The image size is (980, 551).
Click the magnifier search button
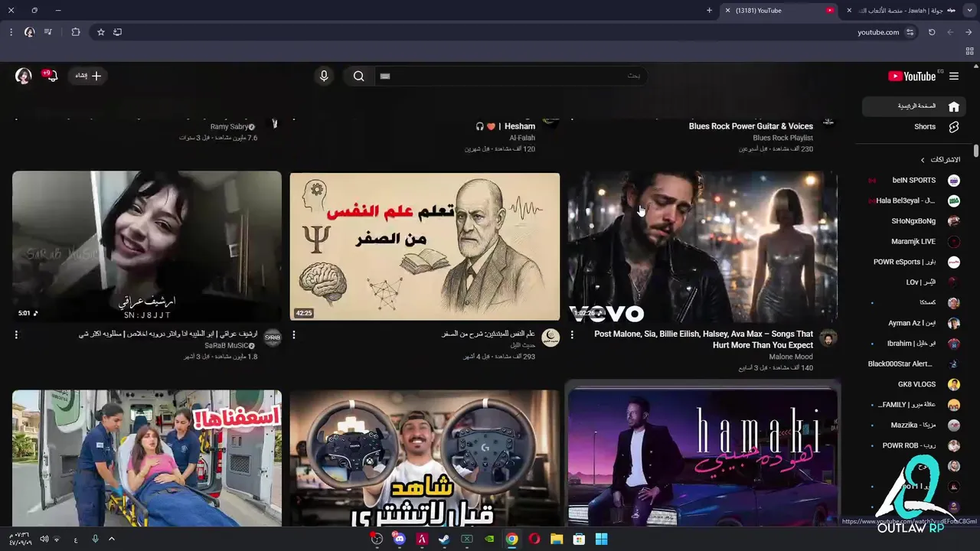[358, 76]
